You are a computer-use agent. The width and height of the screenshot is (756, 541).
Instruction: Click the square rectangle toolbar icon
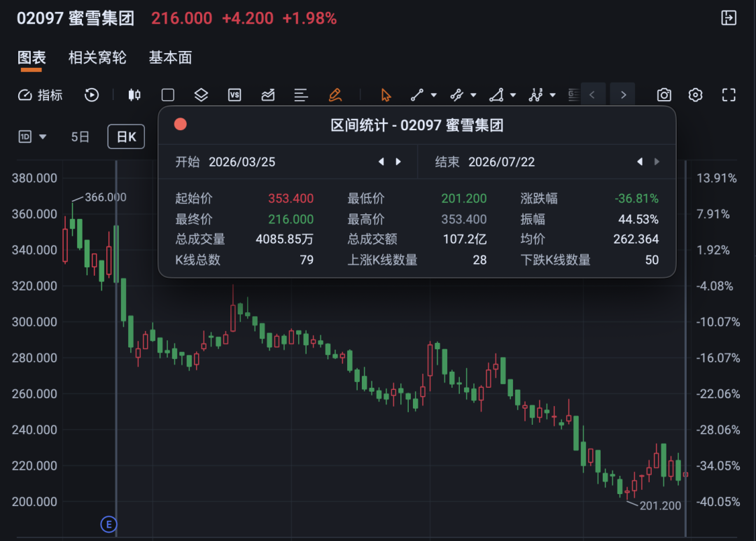coord(168,95)
